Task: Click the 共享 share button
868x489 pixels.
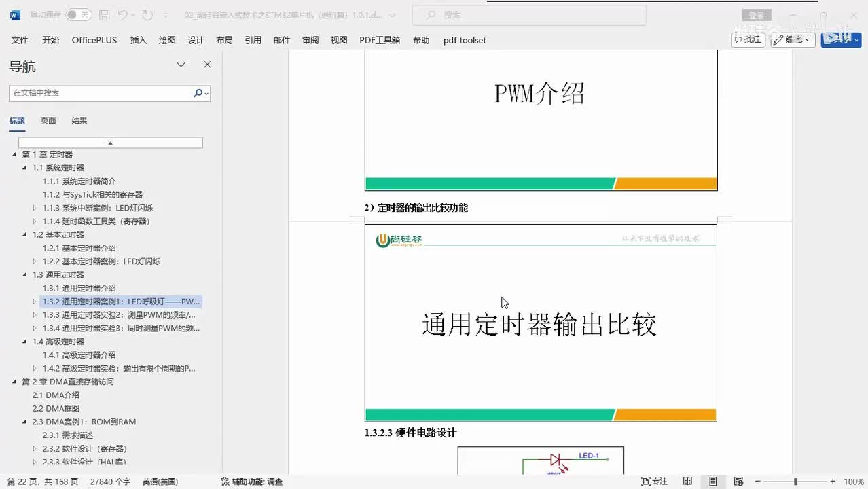Action: [x=841, y=39]
